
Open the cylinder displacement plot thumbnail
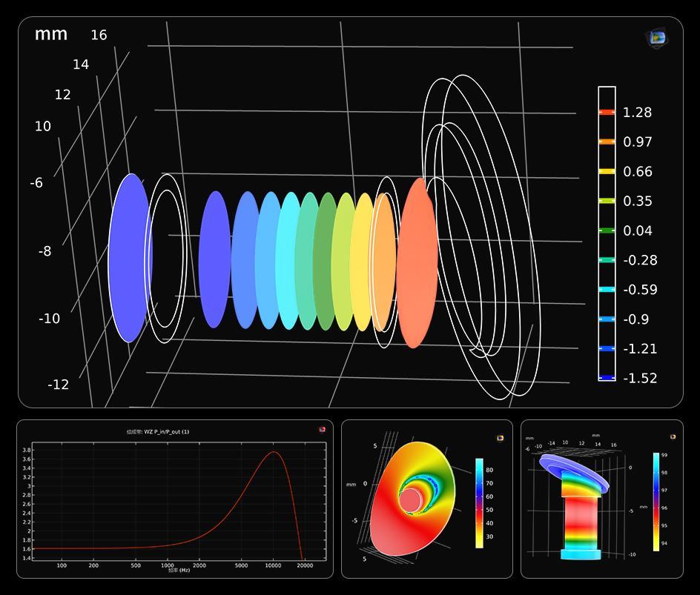tap(601, 499)
